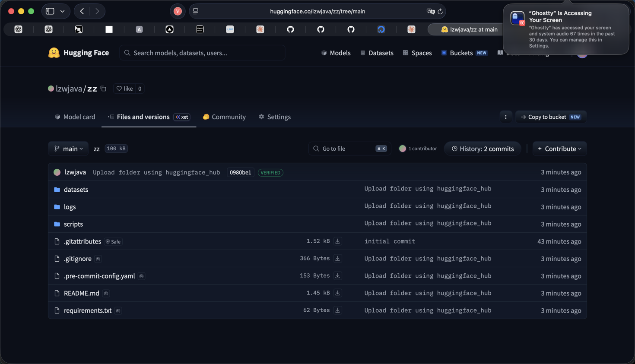Click the Xet scan icon next to requirements.txt
Screen dimensions: 635x364
(118, 311)
